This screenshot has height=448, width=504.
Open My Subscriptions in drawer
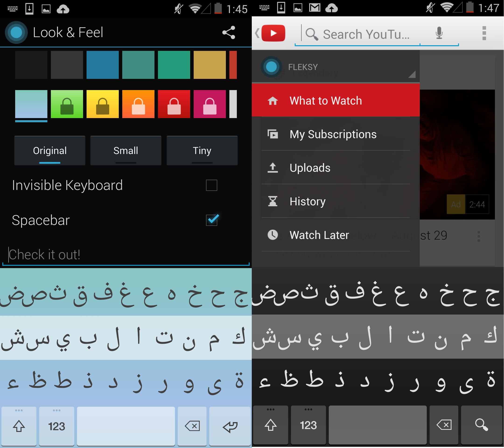point(333,134)
